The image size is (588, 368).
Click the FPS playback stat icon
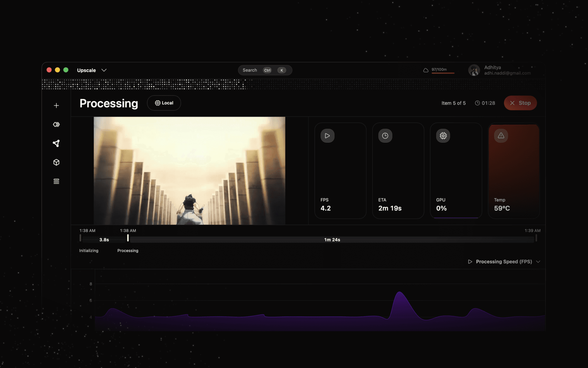pos(327,136)
